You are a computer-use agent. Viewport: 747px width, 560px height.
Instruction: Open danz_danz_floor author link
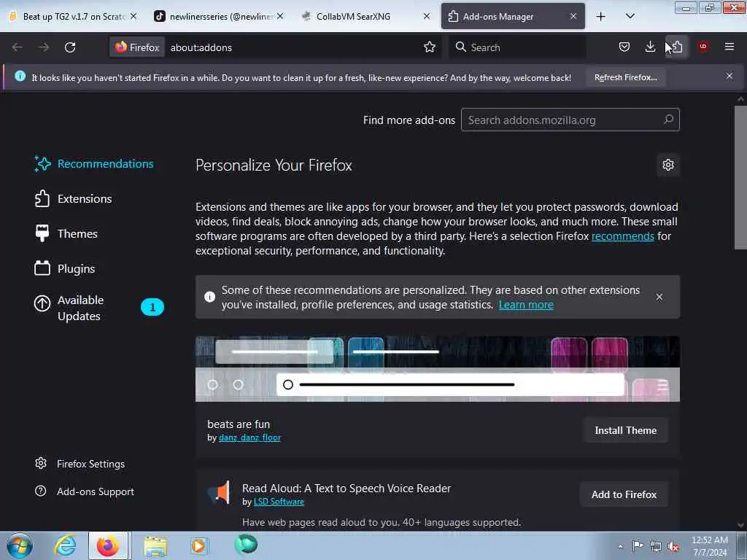tap(249, 437)
